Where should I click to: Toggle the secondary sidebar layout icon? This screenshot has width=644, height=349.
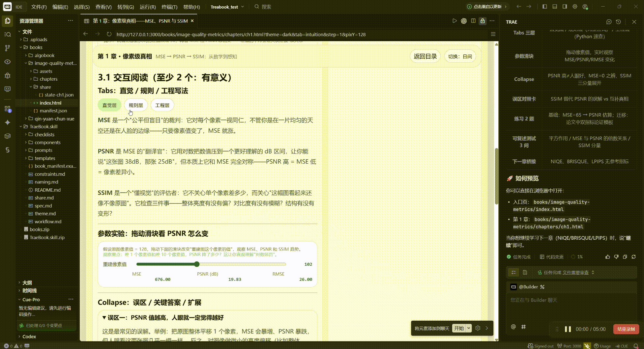(x=565, y=7)
